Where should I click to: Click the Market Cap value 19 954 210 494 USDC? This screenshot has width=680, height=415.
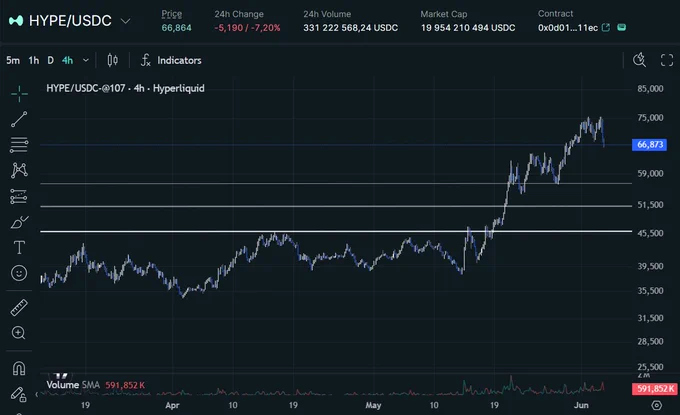468,28
